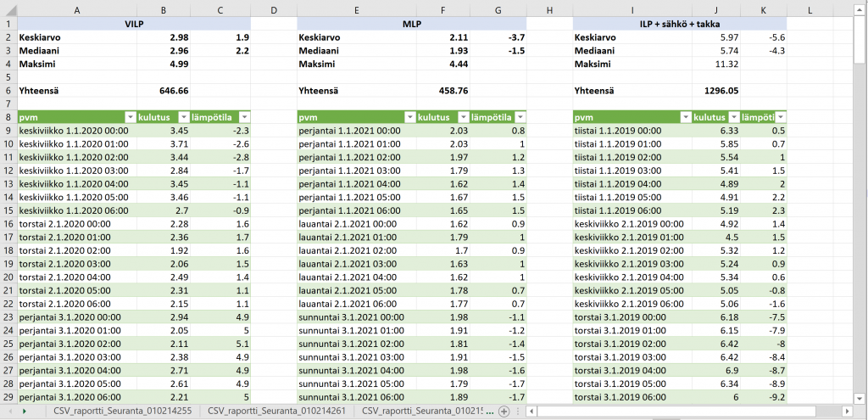Click the ILP + sähkö + takka title cell
868x420 pixels.
pyautogui.click(x=679, y=24)
